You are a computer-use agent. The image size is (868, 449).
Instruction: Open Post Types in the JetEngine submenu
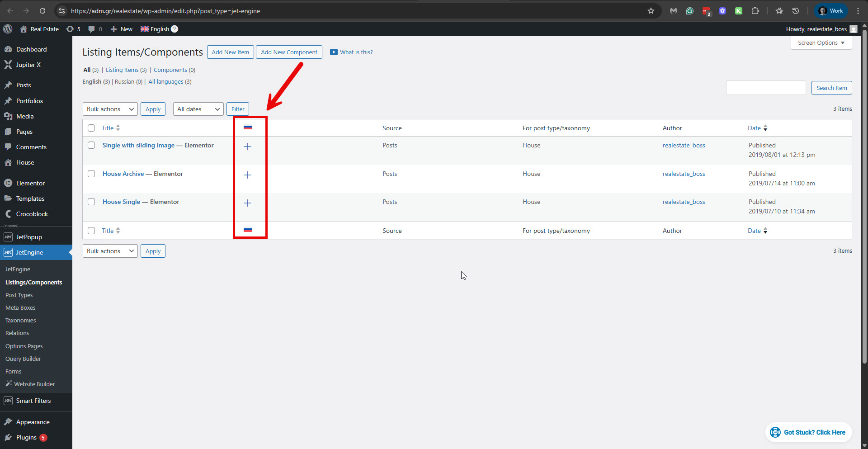[19, 295]
